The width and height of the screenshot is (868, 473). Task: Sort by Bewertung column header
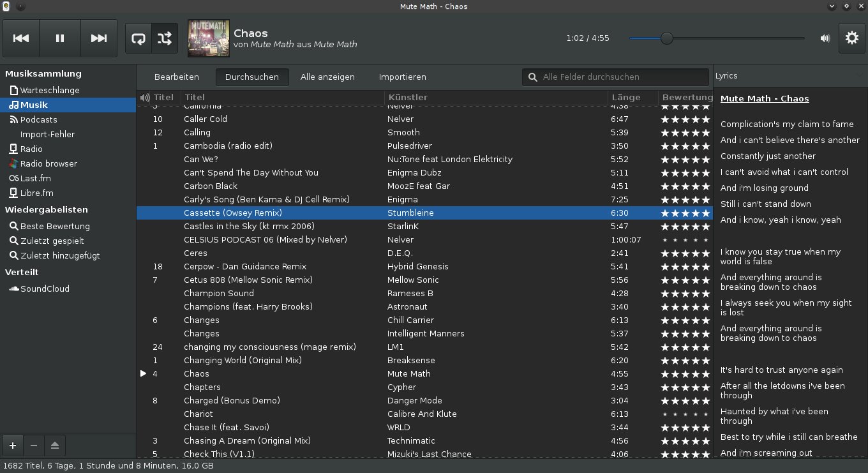(x=686, y=98)
